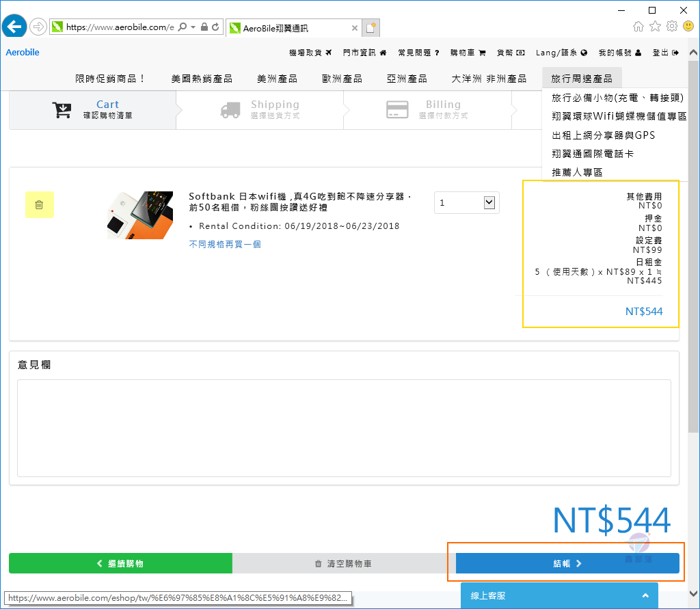Click the page refresh icon
Image resolution: width=700 pixels, height=609 pixels.
point(215,27)
